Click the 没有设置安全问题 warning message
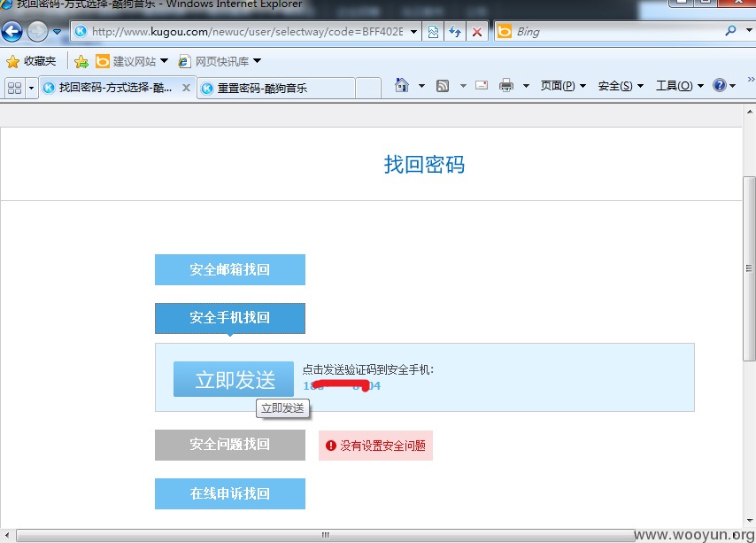The image size is (756, 543). tap(375, 446)
